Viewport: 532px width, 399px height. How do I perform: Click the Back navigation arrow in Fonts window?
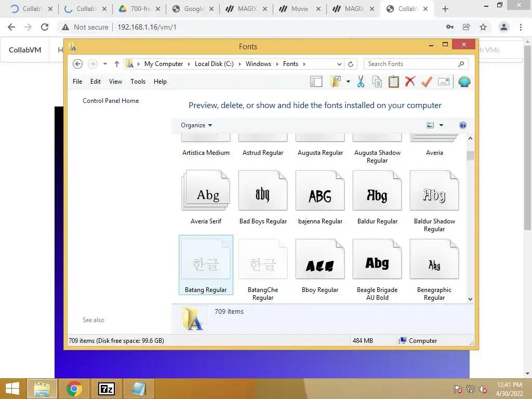[78, 64]
